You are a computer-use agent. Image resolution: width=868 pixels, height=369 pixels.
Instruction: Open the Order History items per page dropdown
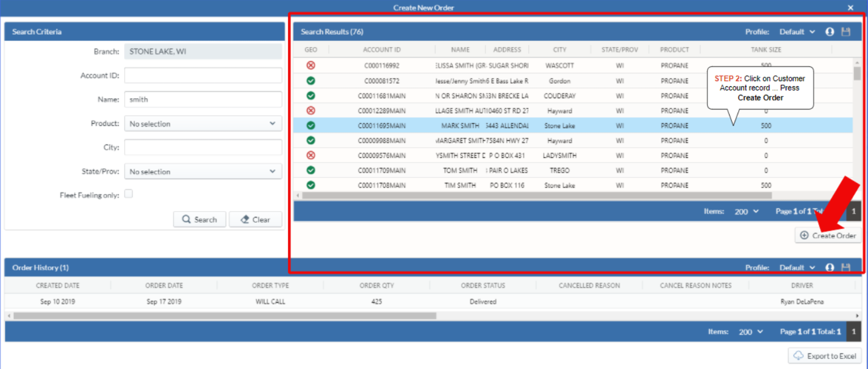click(751, 332)
